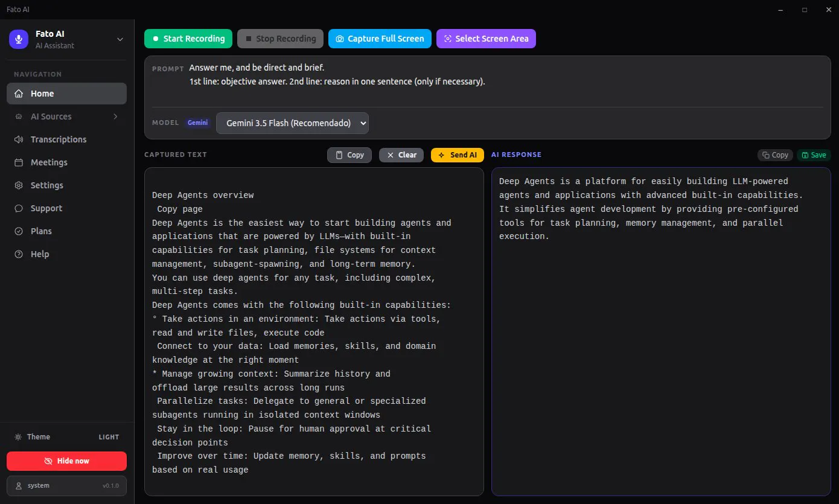Click the Meetings calendar icon

pos(19,162)
